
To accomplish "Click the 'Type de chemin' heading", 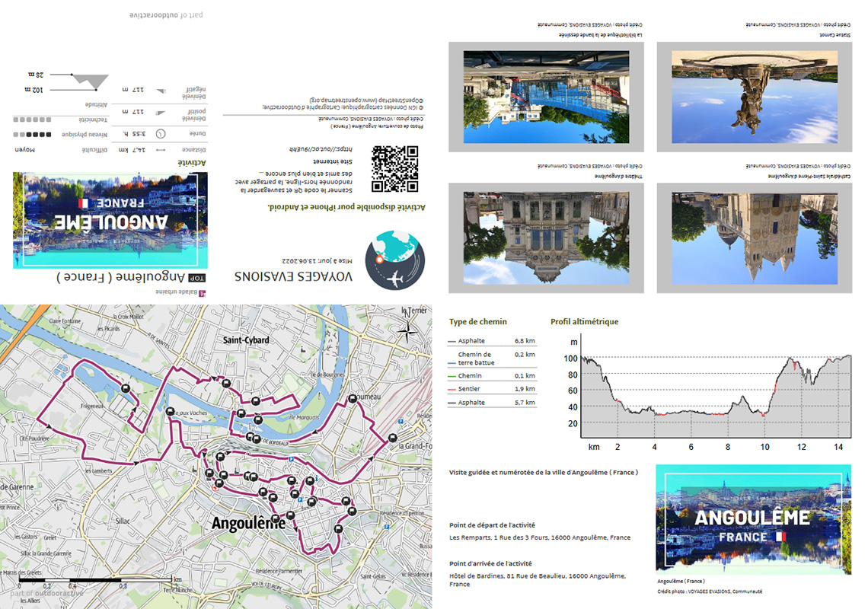I will click(477, 322).
